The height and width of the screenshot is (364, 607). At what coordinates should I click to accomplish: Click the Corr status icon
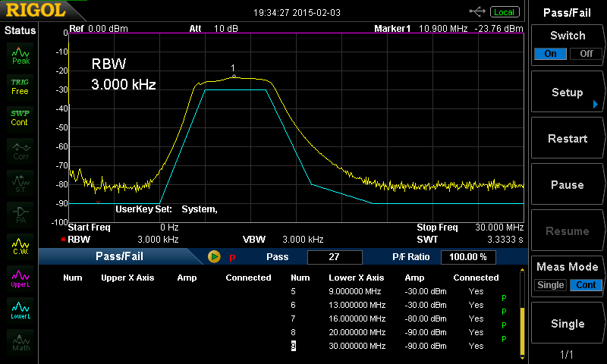point(20,151)
